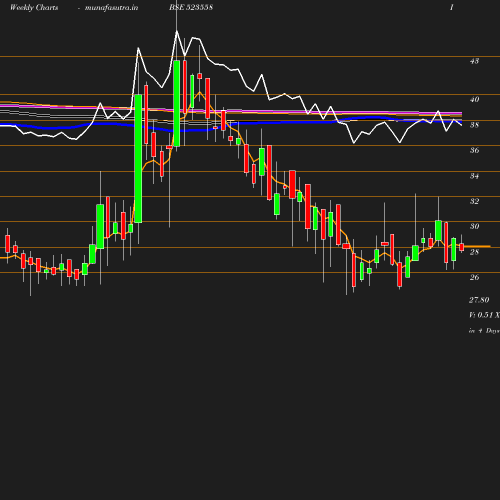Click the volume text 'V: 0.51 X'

pos(484,315)
